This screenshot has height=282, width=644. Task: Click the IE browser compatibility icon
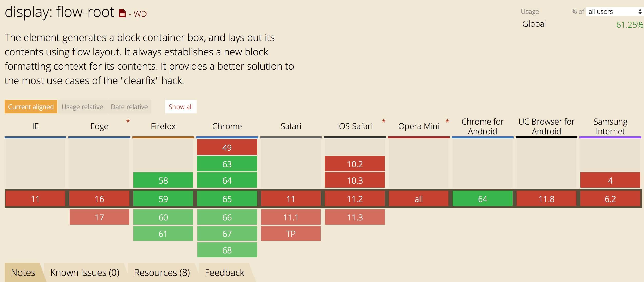(x=34, y=126)
